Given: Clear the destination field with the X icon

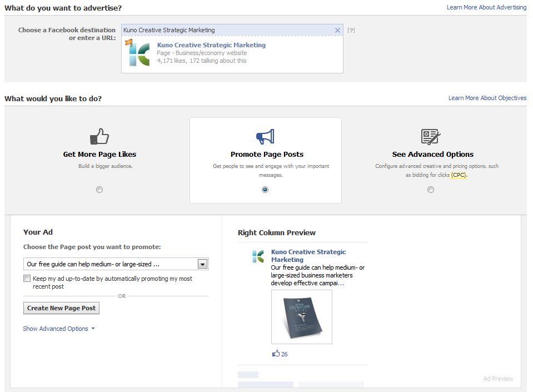Looking at the screenshot, I should (x=337, y=31).
